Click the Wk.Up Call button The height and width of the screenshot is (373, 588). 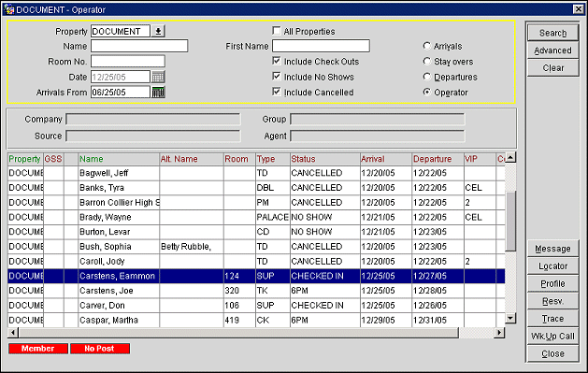pyautogui.click(x=552, y=337)
